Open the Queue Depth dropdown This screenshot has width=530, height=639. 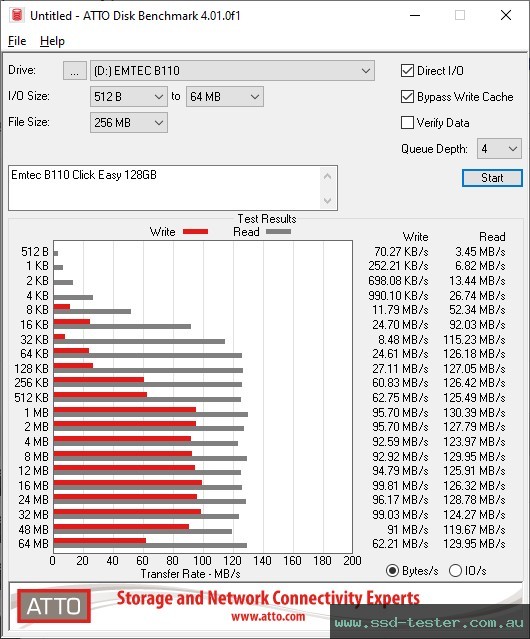[x=499, y=149]
